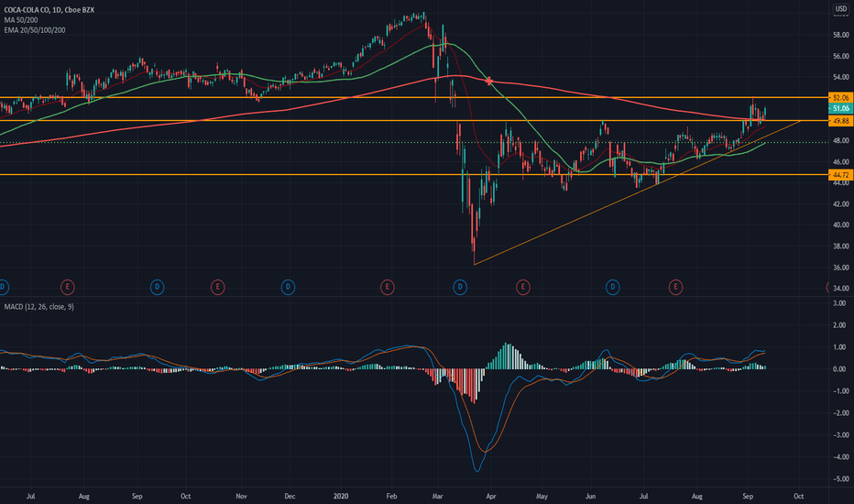Click the Oct label at the time axis end

click(798, 497)
